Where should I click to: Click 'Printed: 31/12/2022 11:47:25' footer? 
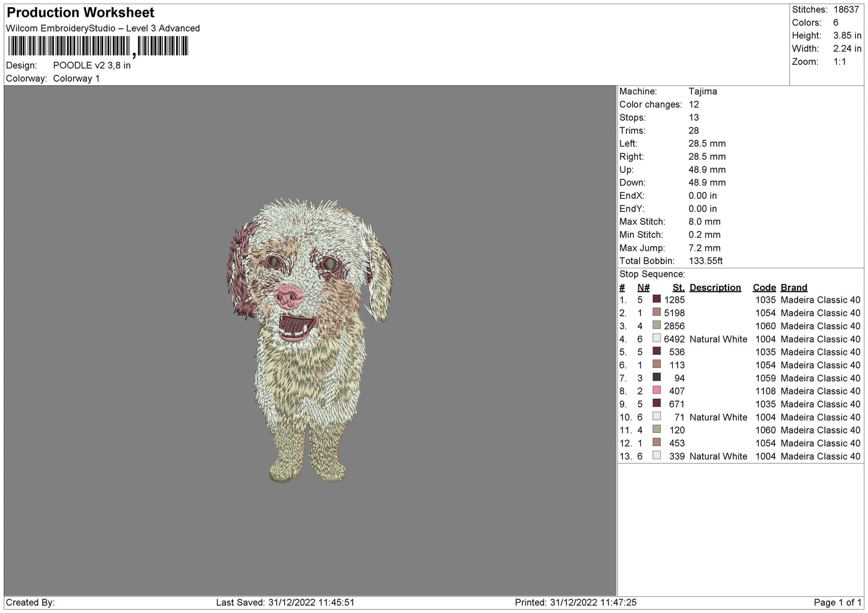click(x=575, y=602)
